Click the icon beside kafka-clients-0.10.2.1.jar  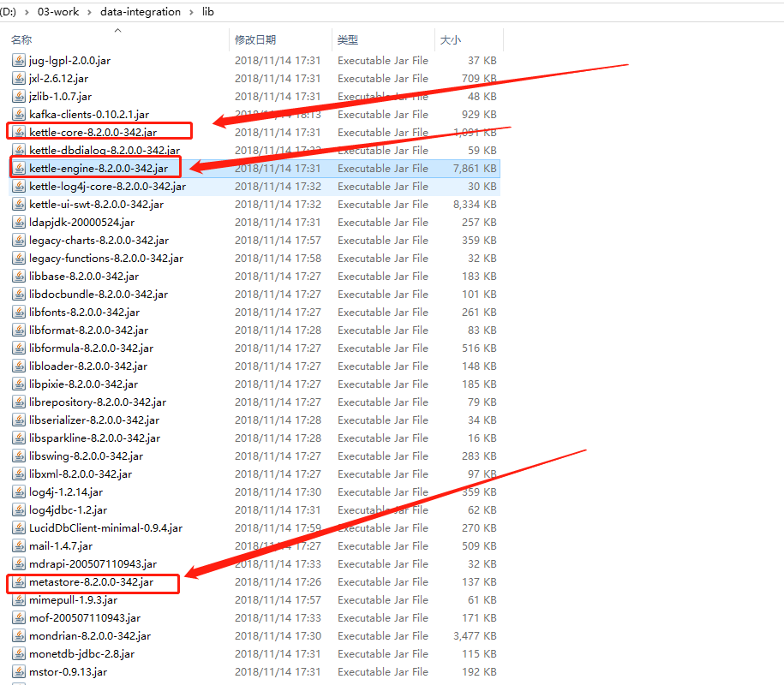[19, 115]
